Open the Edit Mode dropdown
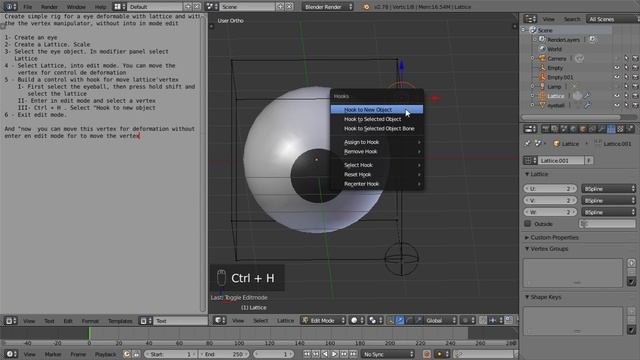This screenshot has width=640, height=360. click(323, 320)
